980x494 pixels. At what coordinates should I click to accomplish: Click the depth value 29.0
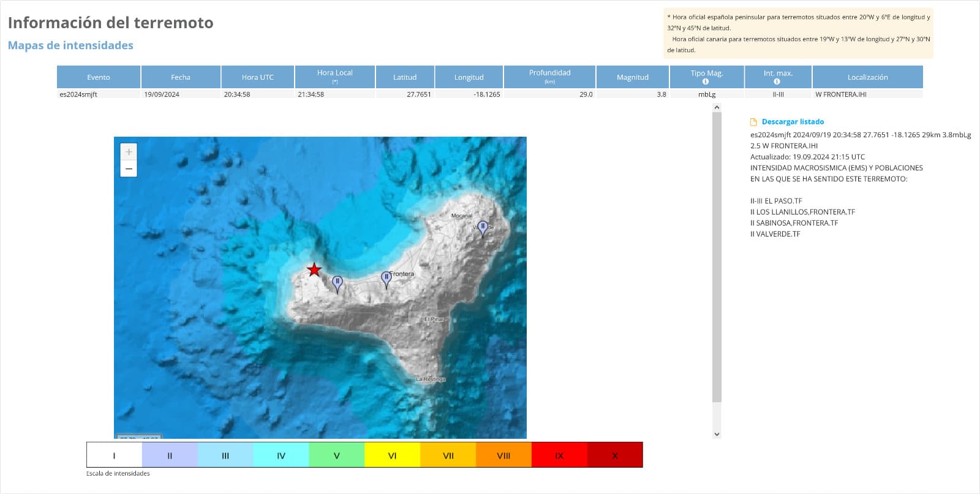tap(586, 94)
